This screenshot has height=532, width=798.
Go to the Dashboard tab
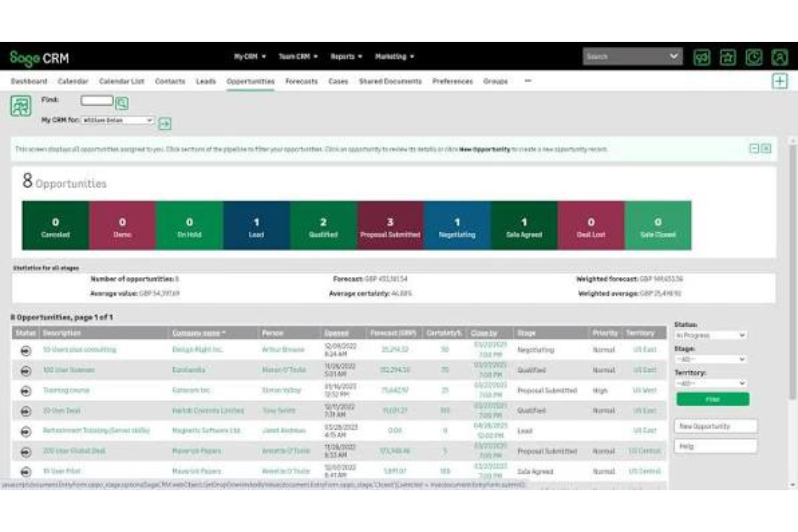(29, 81)
